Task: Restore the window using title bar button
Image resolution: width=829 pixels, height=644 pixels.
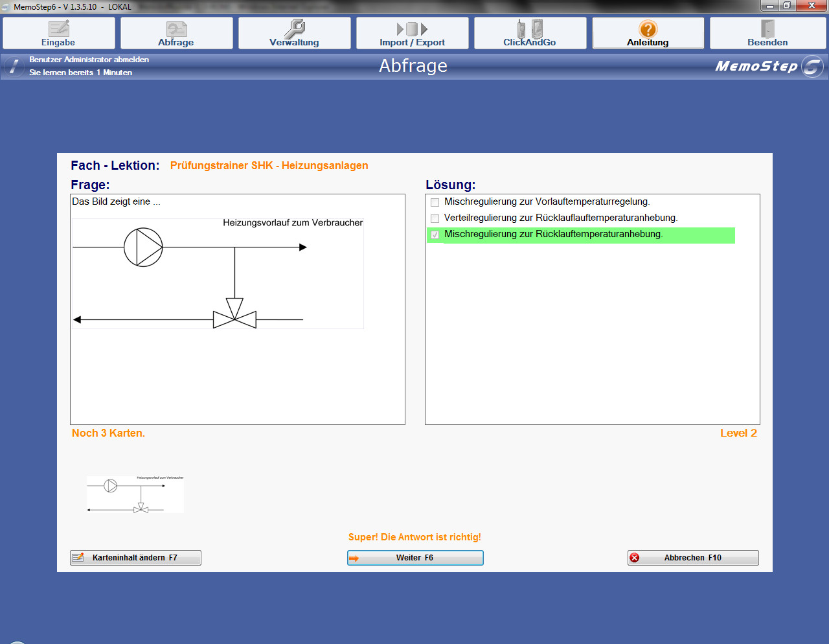Action: tap(786, 6)
